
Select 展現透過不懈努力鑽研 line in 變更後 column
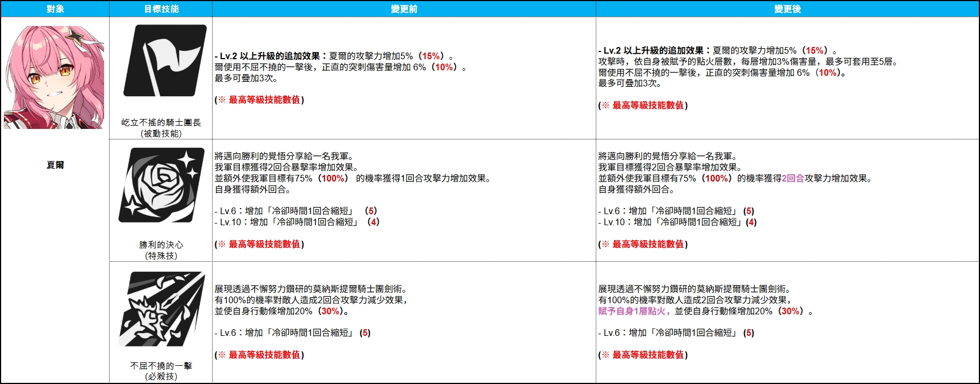click(x=695, y=289)
